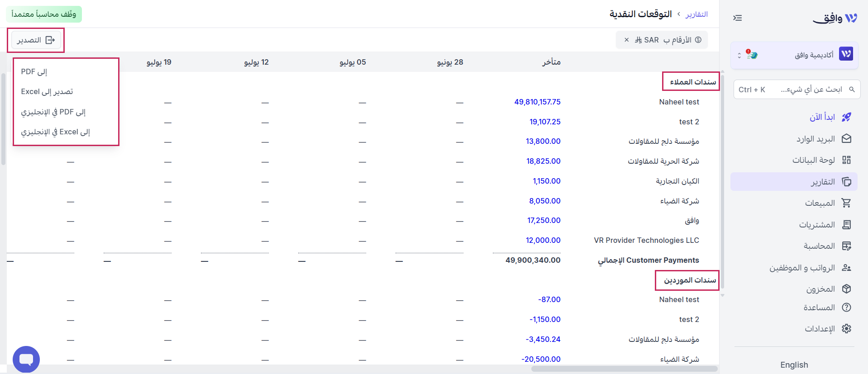The image size is (868, 374).
Task: Click the search field ابحث عن أي شيء
Action: (x=797, y=90)
